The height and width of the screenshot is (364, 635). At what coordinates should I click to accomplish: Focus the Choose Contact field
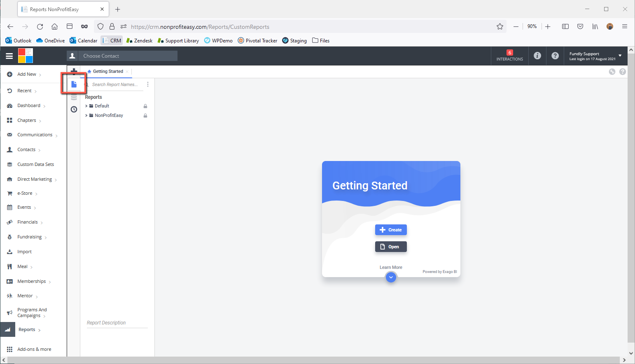pos(128,56)
